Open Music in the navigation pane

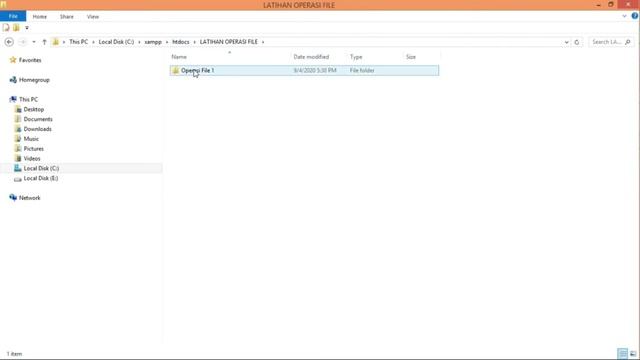point(31,139)
